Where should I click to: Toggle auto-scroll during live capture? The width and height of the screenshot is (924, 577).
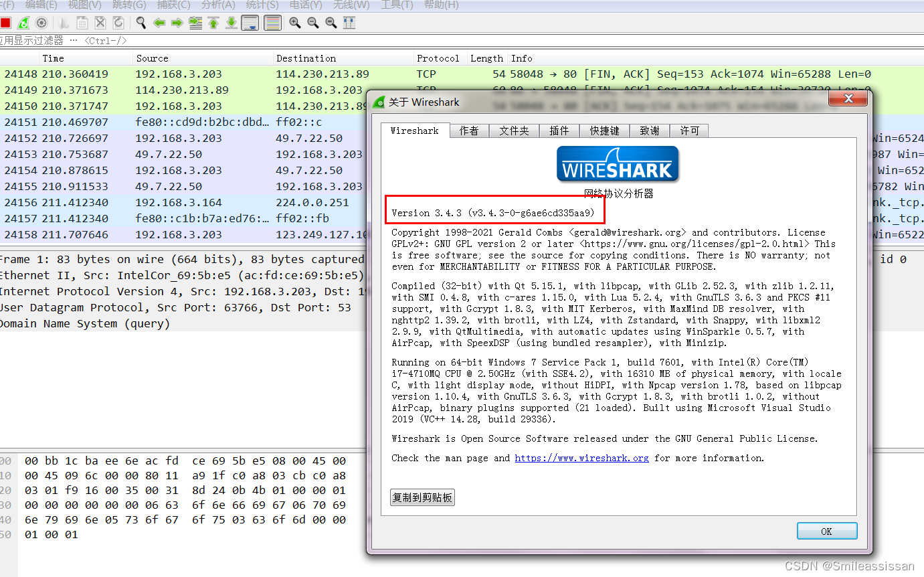click(x=250, y=22)
